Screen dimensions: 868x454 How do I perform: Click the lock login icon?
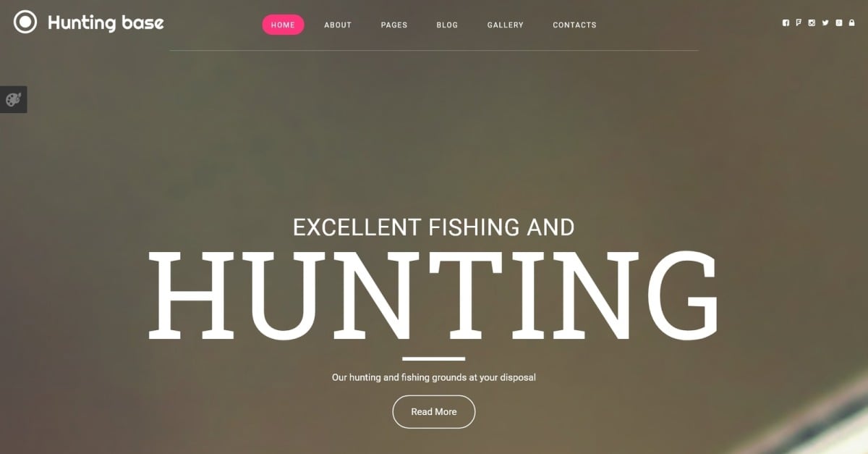point(851,23)
